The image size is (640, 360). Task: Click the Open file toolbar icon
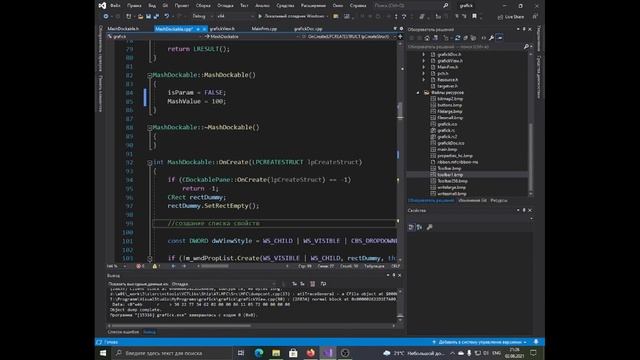tap(140, 16)
